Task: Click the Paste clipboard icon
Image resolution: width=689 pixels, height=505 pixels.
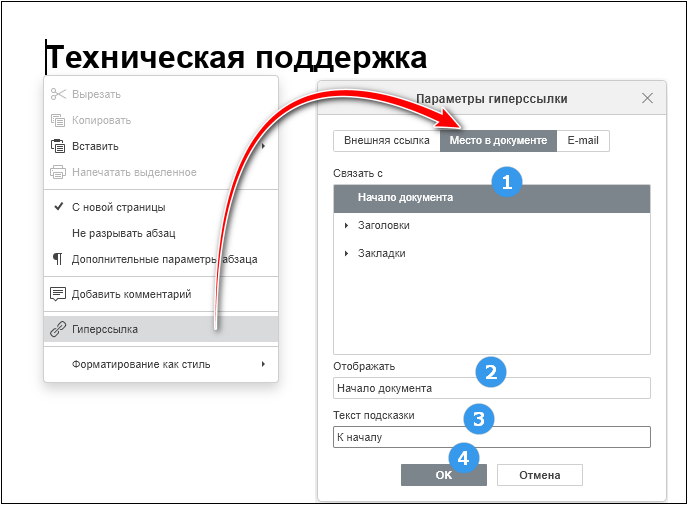Action: click(58, 146)
